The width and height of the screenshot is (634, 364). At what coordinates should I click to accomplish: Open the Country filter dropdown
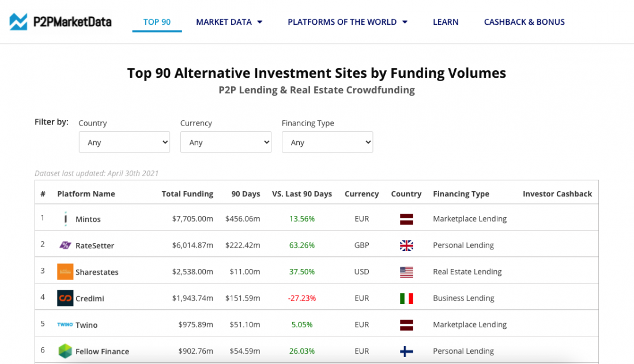[124, 142]
